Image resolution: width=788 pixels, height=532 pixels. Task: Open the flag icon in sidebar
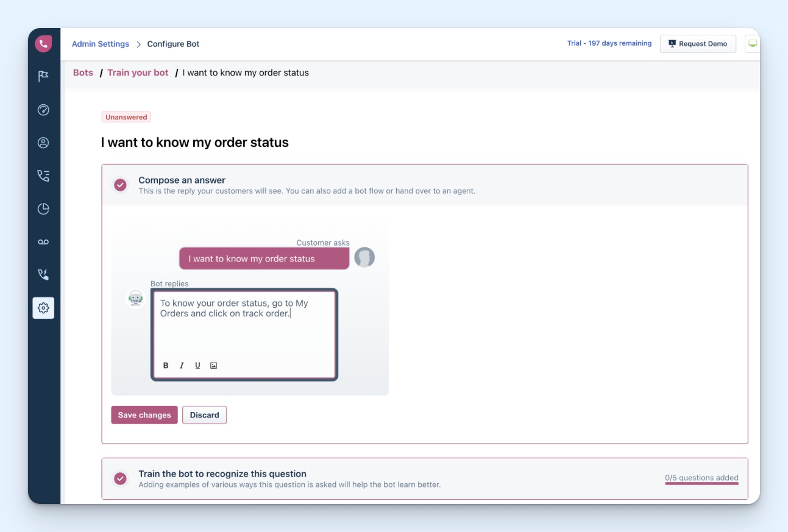pos(43,76)
